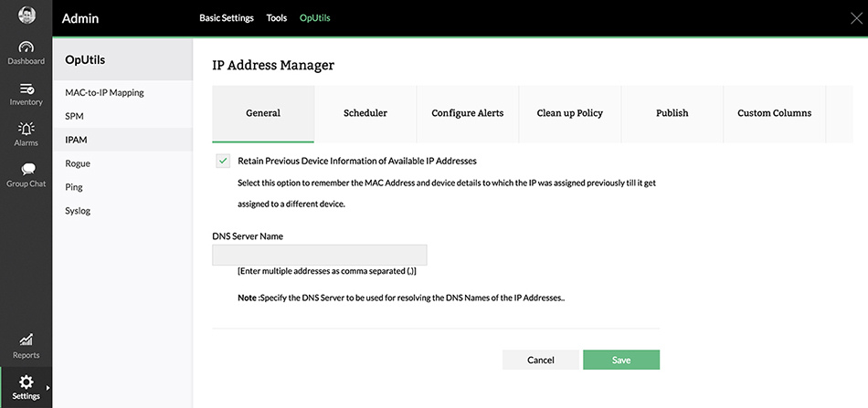Viewport: 868px width, 408px height.
Task: Click the Save button
Action: 621,360
